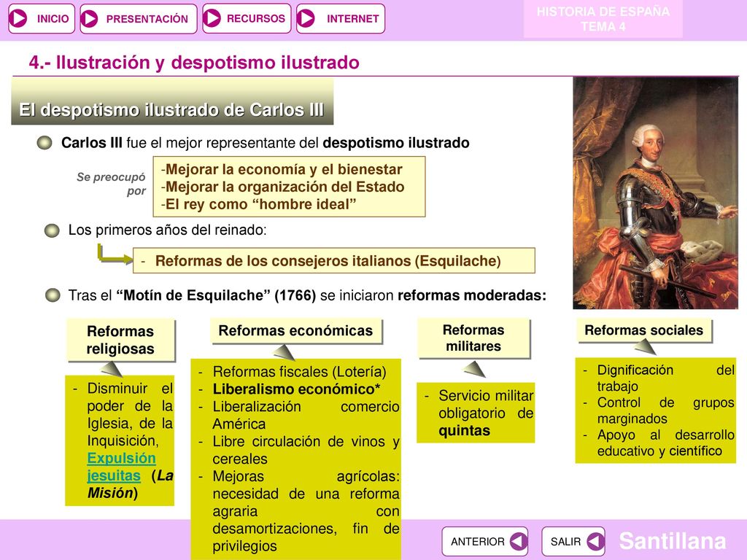Click the play arrow icon on PRESENTACIÓN
Image resolution: width=747 pixels, height=560 pixels.
point(89,18)
